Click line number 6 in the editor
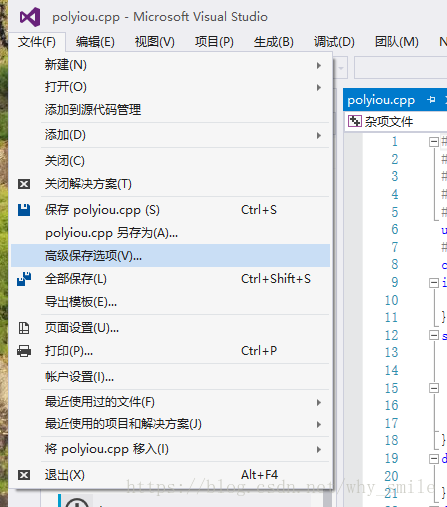The image size is (447, 507). pyautogui.click(x=395, y=229)
